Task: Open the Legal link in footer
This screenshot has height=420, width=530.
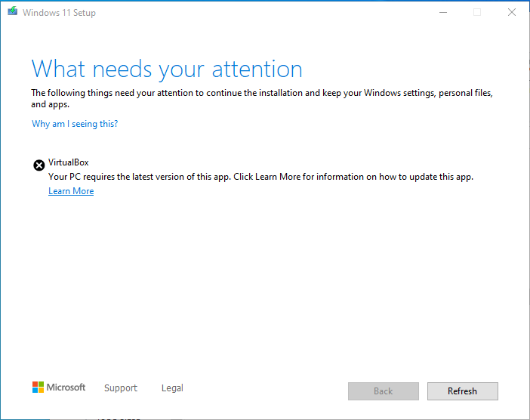Action: coord(172,388)
